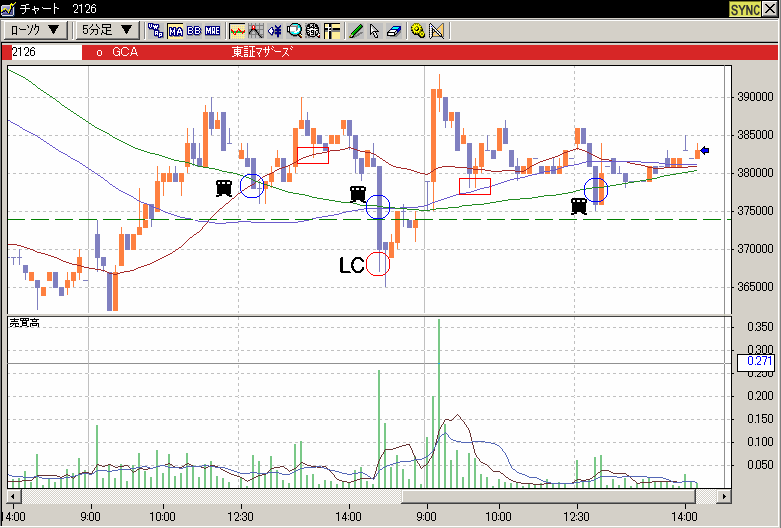Viewport: 781px width, 528px height.
Task: Toggle the MA moving average indicator
Action: click(x=175, y=31)
